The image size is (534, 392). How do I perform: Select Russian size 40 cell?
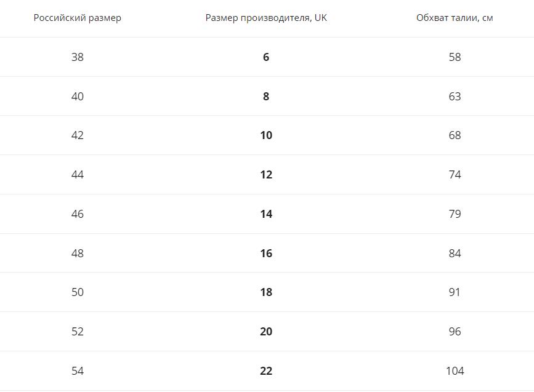[x=78, y=96]
